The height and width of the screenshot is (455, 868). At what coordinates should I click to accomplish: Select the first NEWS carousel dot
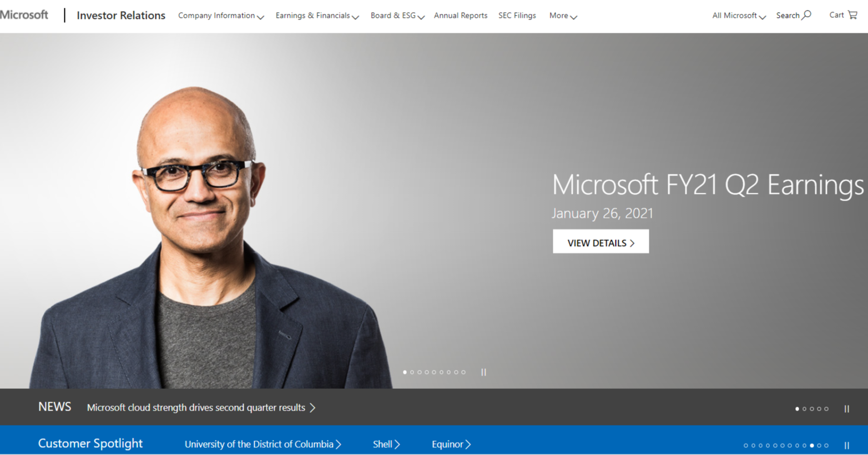[x=797, y=409]
